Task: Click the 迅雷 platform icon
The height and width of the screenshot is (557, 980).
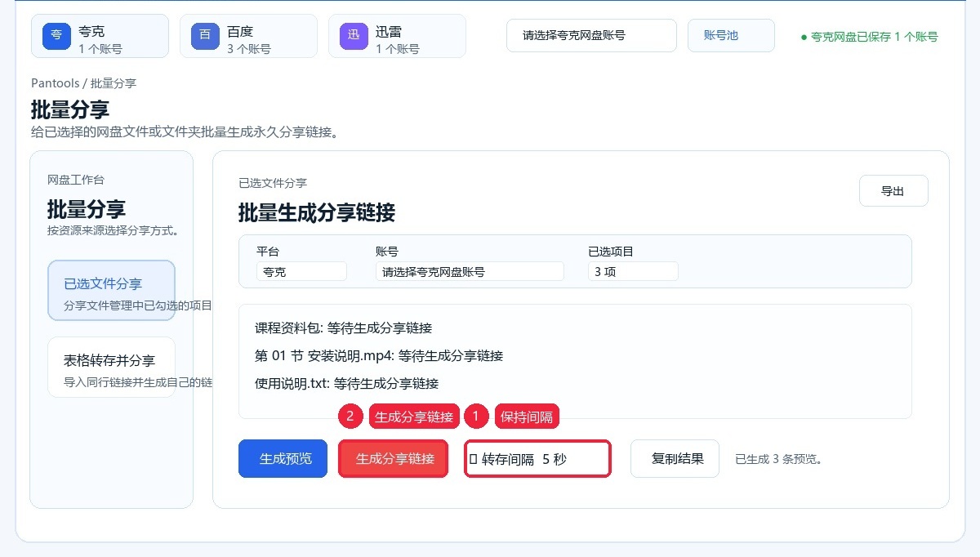Action: point(354,36)
